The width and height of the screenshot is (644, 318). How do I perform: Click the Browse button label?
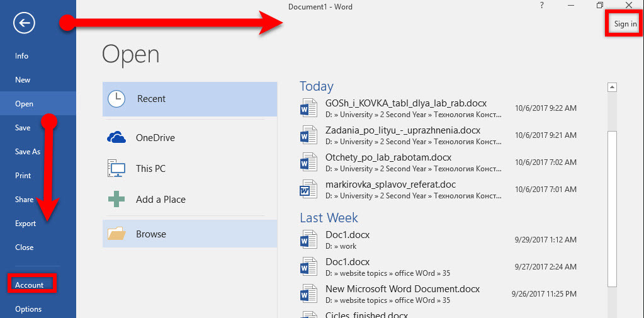tap(151, 234)
